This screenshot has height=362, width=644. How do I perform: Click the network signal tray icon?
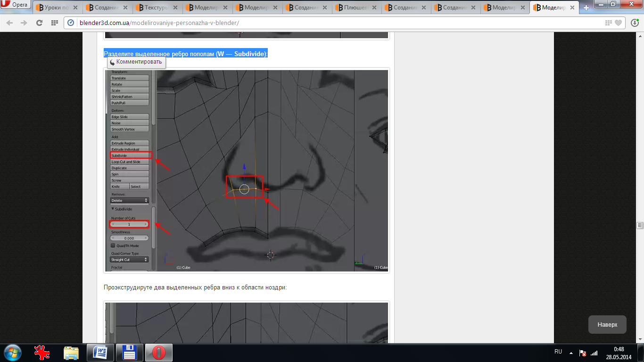pyautogui.click(x=594, y=353)
